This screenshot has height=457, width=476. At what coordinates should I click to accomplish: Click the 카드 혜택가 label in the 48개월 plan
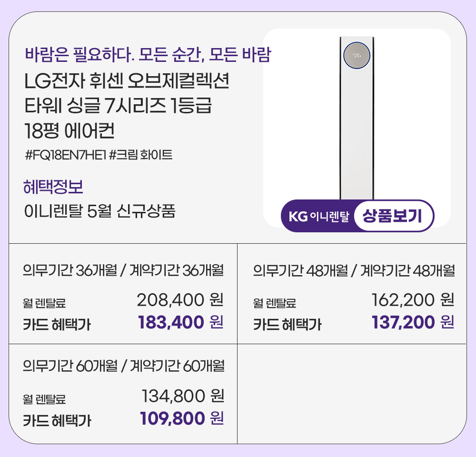tap(287, 325)
